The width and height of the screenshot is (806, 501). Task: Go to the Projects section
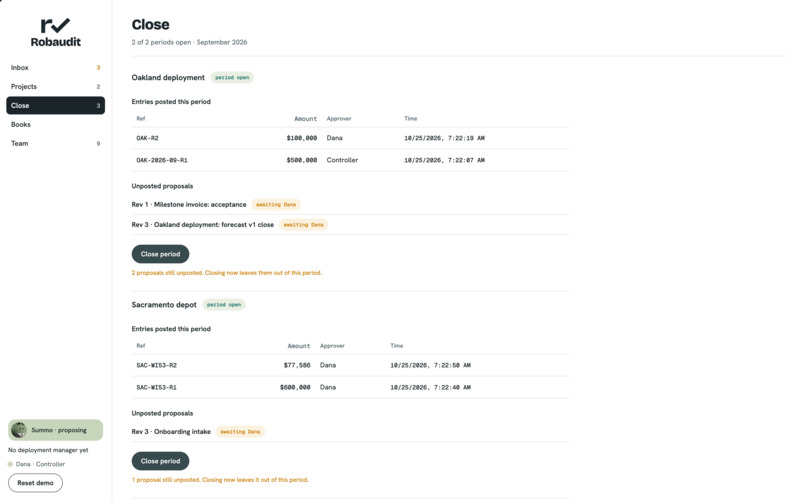(56, 86)
